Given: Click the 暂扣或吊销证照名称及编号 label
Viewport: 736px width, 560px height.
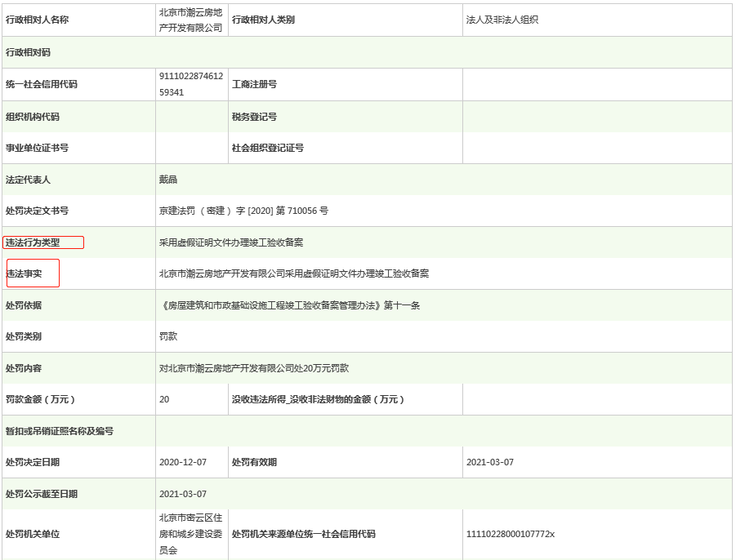Looking at the screenshot, I should [x=60, y=431].
